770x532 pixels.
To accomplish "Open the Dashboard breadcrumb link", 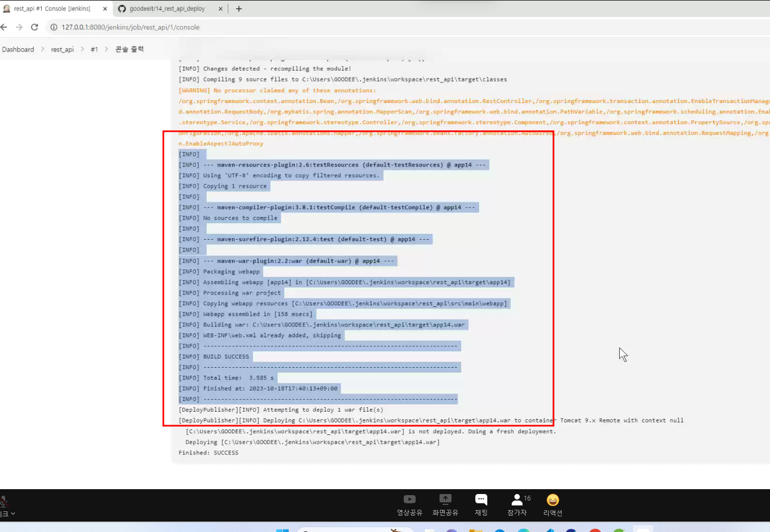I will (18, 49).
